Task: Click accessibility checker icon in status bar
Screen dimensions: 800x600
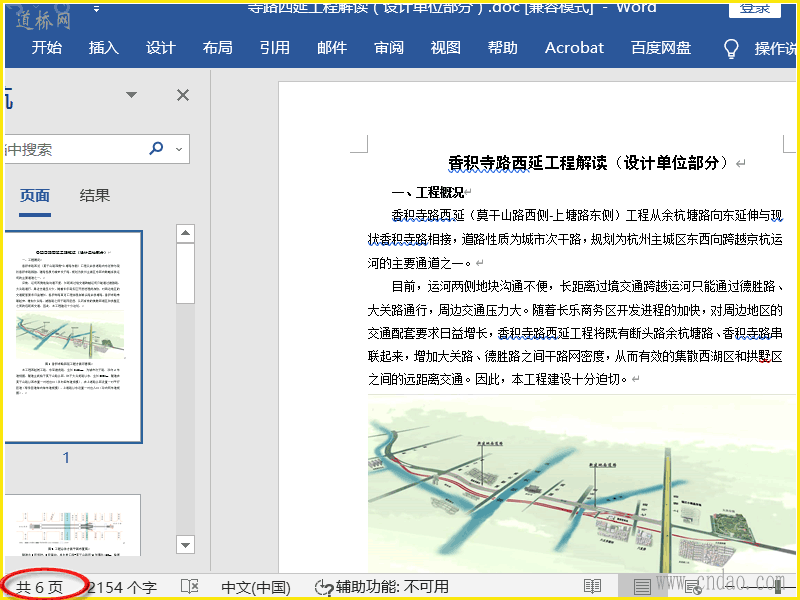Action: (x=324, y=587)
